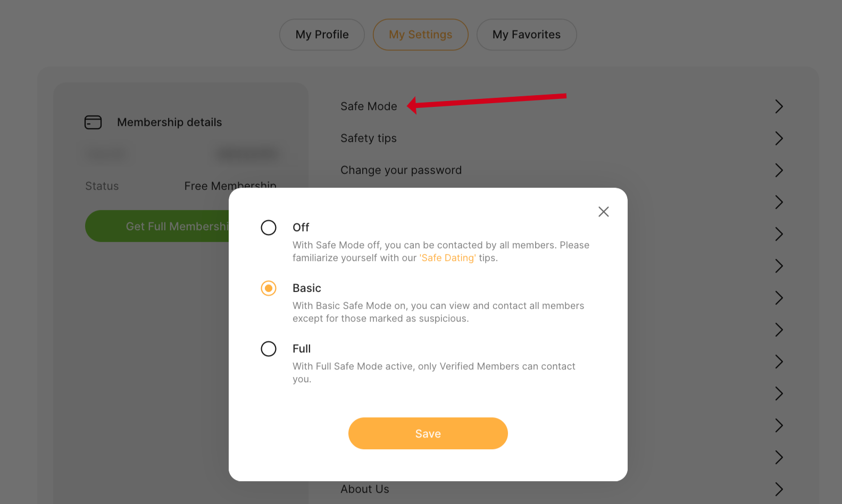
Task: Open the About Us entry
Action: pos(365,489)
